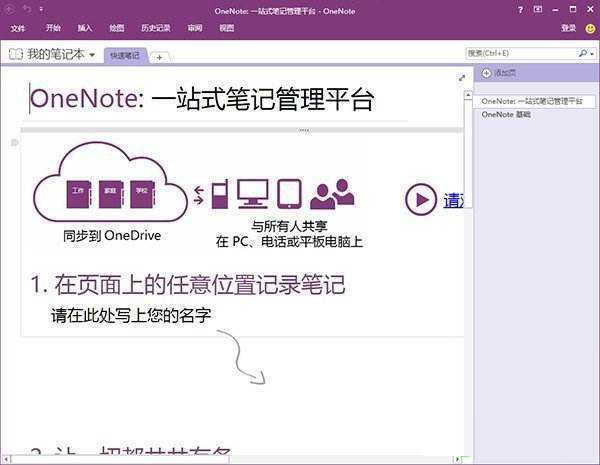Click the sync arrows icon beside the cloud
600x465 pixels.
tap(199, 194)
